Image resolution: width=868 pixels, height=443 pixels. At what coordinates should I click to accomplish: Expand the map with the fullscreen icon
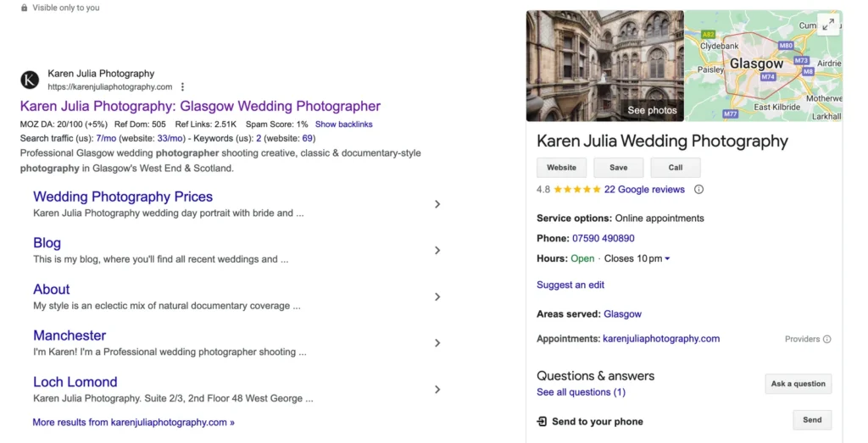coord(828,25)
